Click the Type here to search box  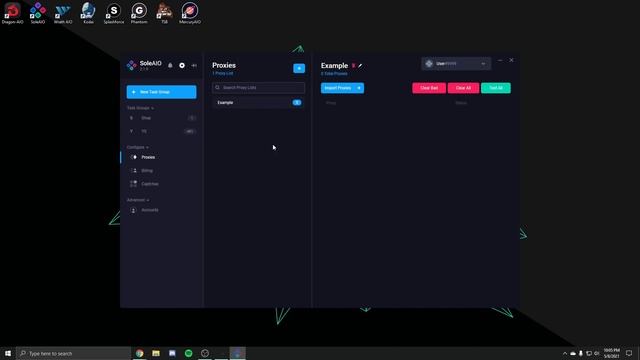tap(73, 353)
